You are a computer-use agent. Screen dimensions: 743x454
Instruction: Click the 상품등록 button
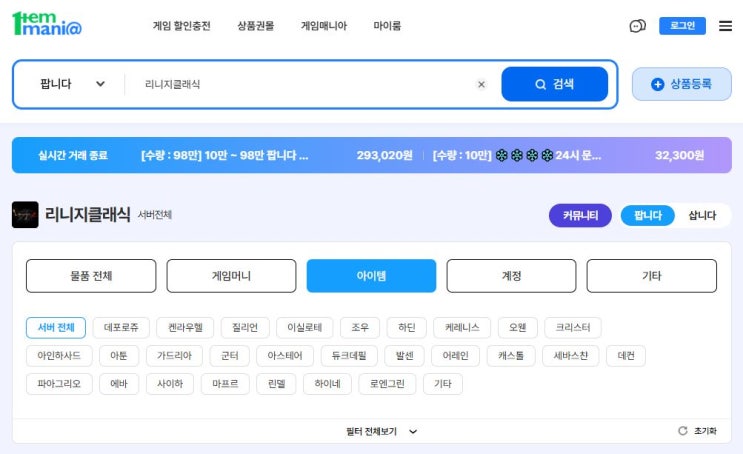681,84
